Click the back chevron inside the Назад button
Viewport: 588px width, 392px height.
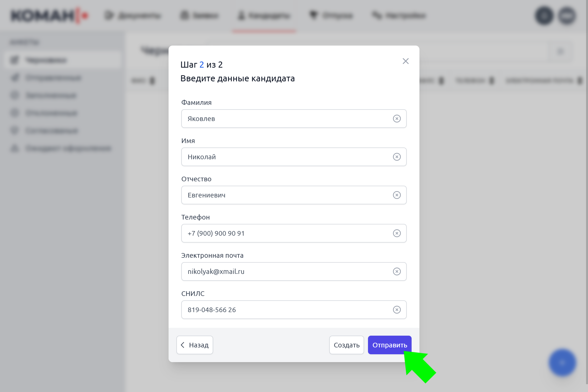tap(183, 345)
